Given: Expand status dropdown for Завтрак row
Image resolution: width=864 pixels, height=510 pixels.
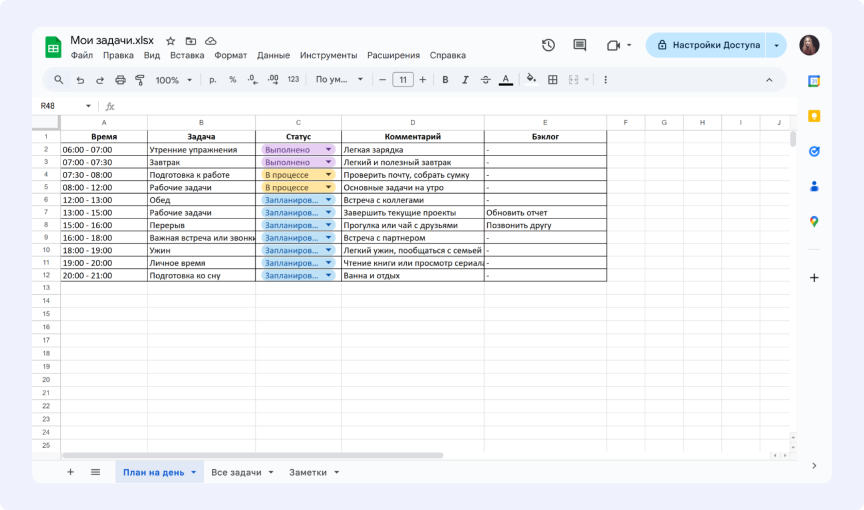Looking at the screenshot, I should pos(328,162).
